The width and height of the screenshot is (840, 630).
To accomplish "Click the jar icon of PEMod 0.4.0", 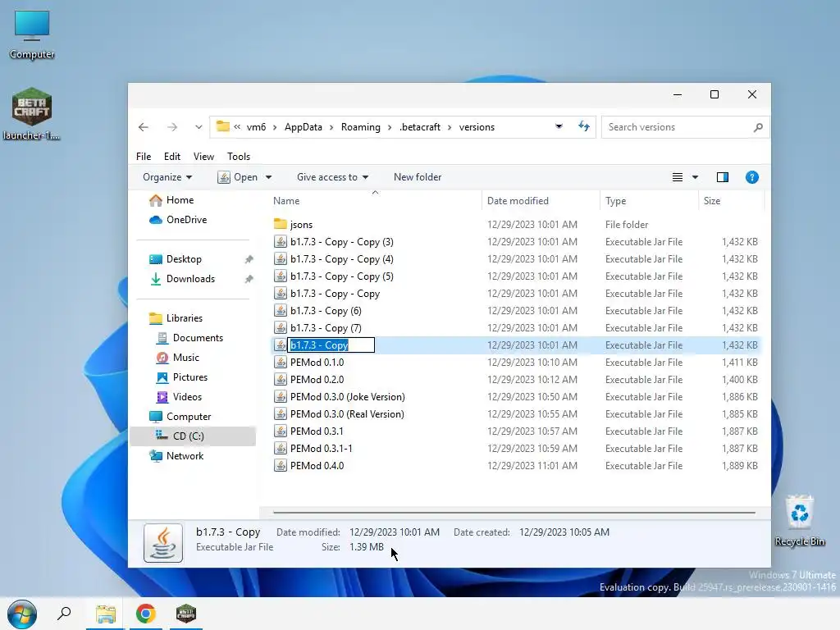I will click(x=281, y=466).
